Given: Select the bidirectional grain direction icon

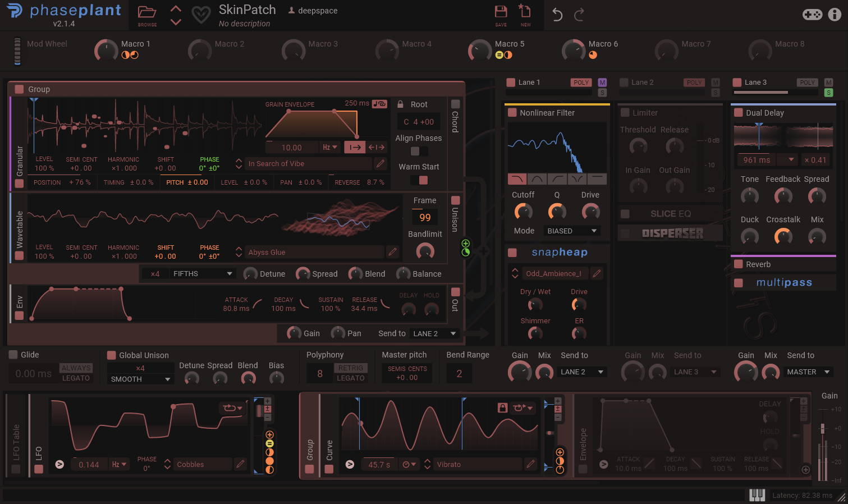Looking at the screenshot, I should coord(377,147).
